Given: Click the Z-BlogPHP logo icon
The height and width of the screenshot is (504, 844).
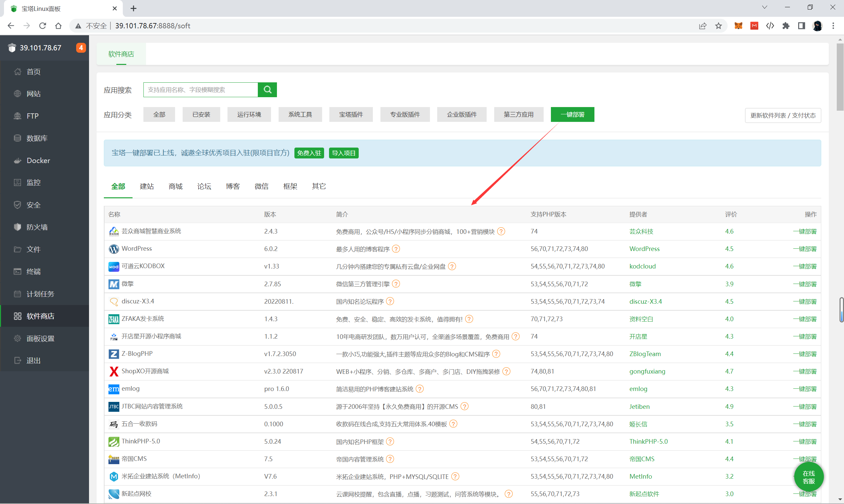Looking at the screenshot, I should click(x=113, y=354).
